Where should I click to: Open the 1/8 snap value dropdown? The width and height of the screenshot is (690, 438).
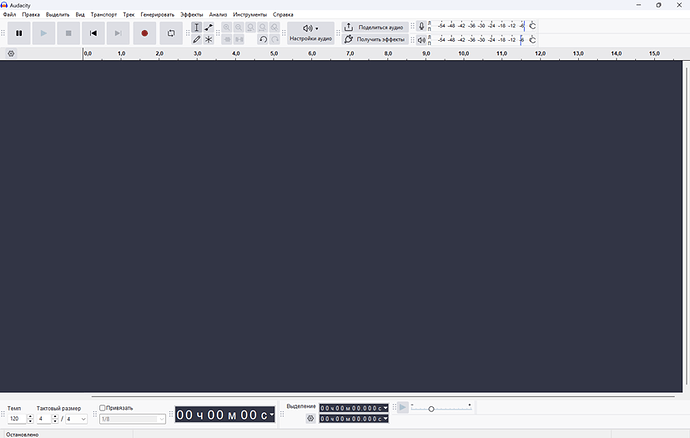(x=132, y=419)
